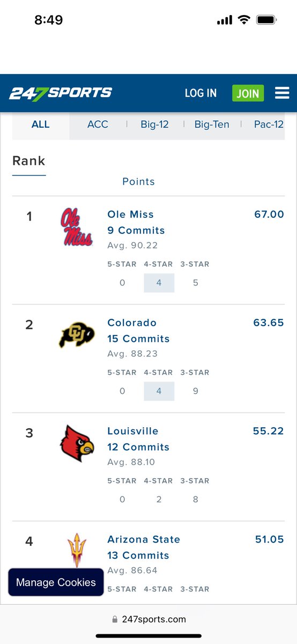The image size is (297, 644).
Task: Select the Big-12 tab
Action: [x=155, y=125]
